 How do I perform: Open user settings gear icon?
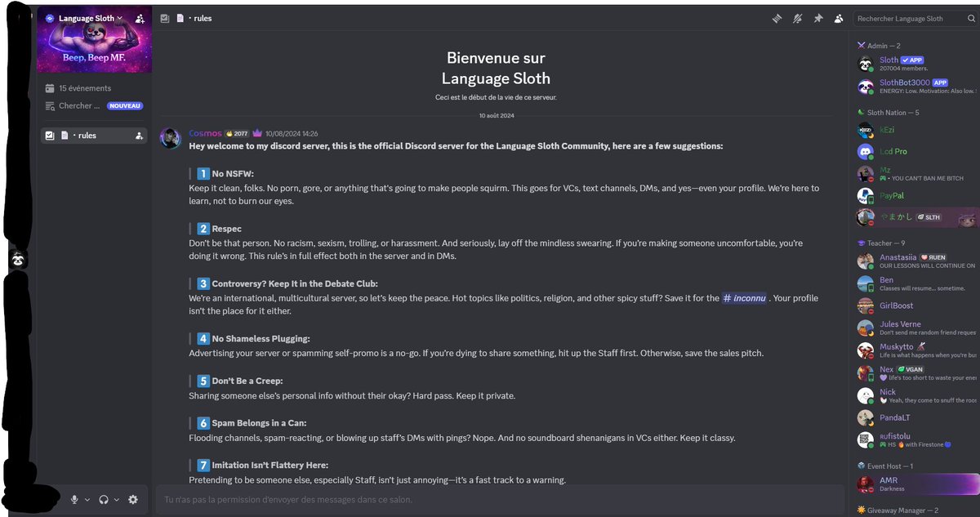tap(133, 499)
